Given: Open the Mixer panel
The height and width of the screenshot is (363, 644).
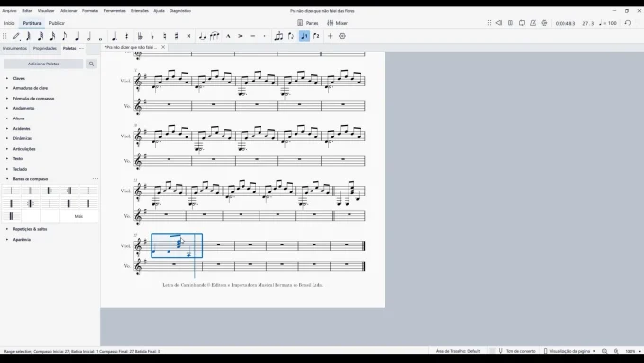Looking at the screenshot, I should point(337,23).
